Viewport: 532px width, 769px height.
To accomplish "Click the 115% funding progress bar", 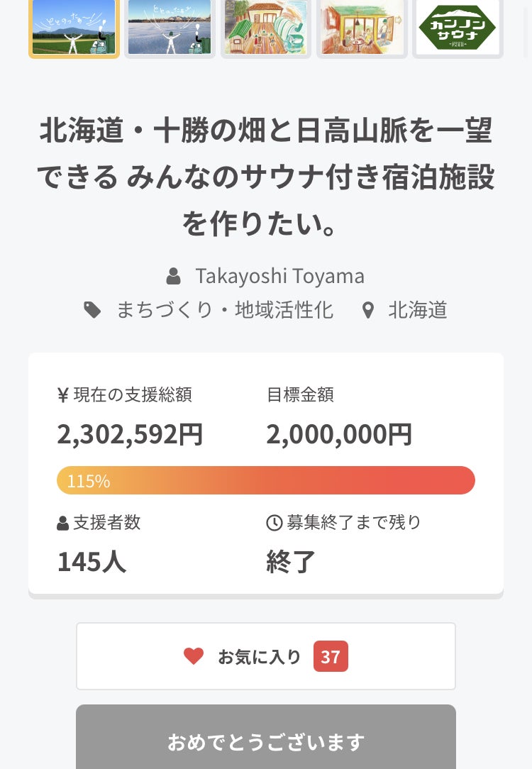I will 266,480.
